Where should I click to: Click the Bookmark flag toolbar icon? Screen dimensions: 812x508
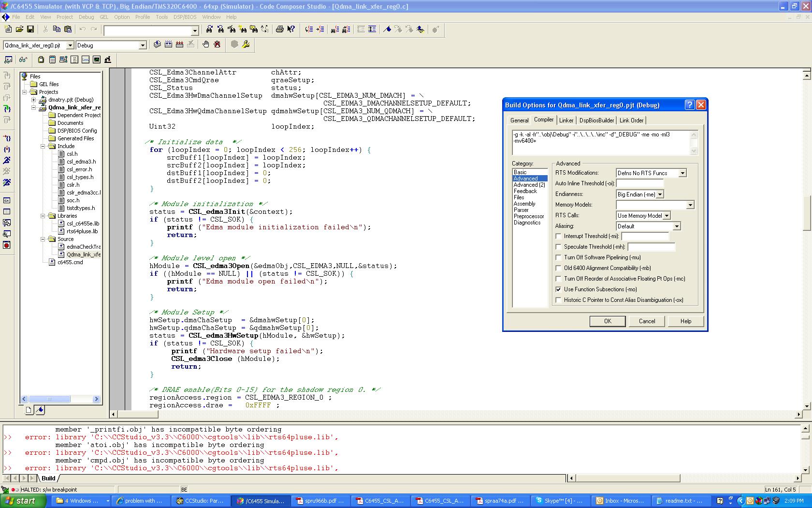(387, 30)
